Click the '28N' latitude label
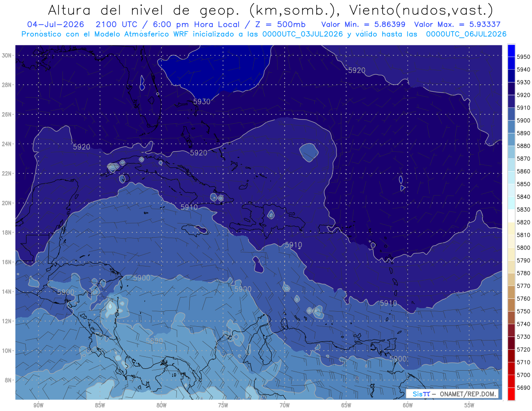Viewport: 532px width, 411px height. 7,85
